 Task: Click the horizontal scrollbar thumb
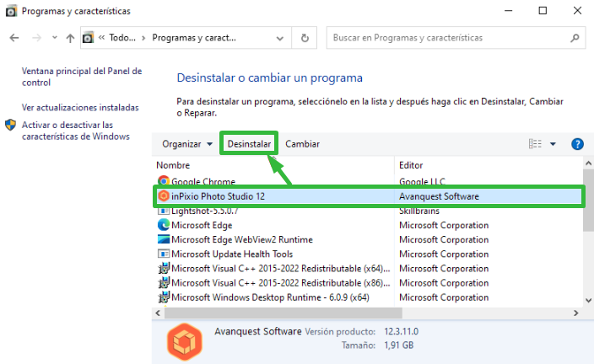coord(283,313)
